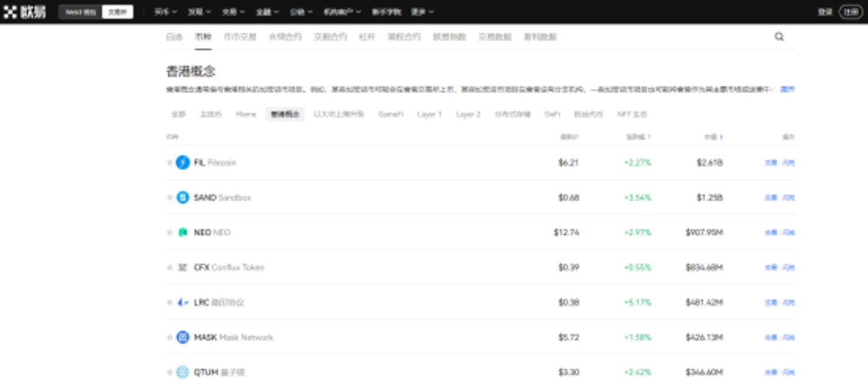The image size is (868, 386).
Task: Sort by 涨跌幅 column header
Action: (638, 137)
